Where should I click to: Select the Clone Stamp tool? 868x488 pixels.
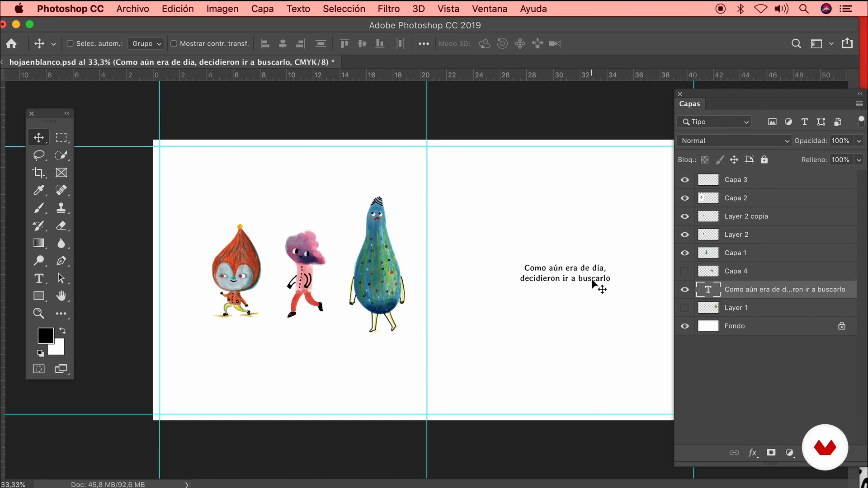point(61,208)
